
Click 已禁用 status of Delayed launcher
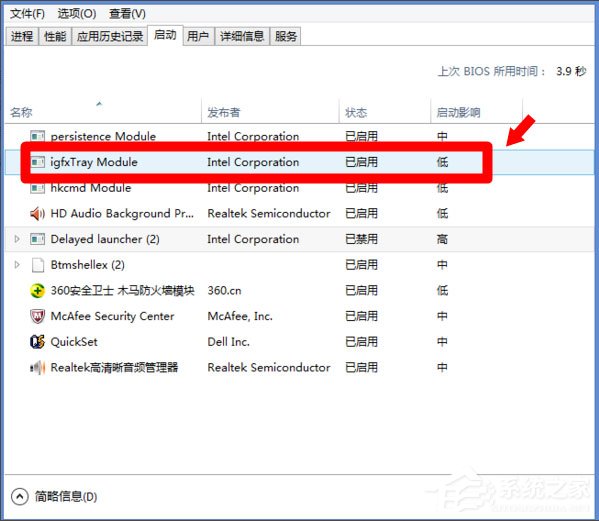(361, 239)
